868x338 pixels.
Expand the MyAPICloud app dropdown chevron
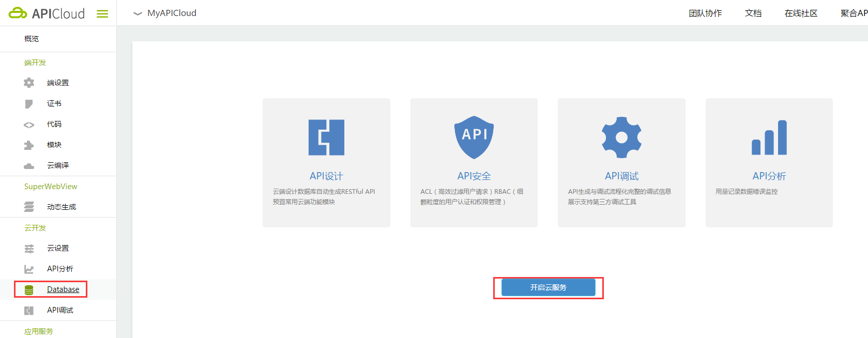[138, 13]
